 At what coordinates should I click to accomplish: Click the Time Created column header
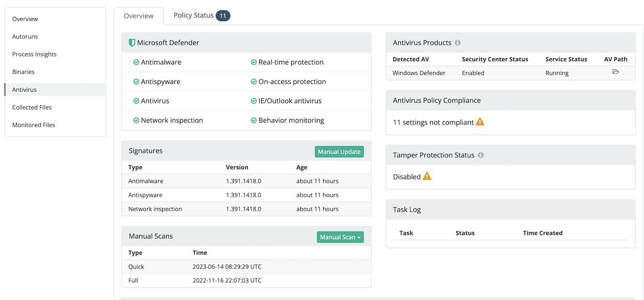[543, 233]
